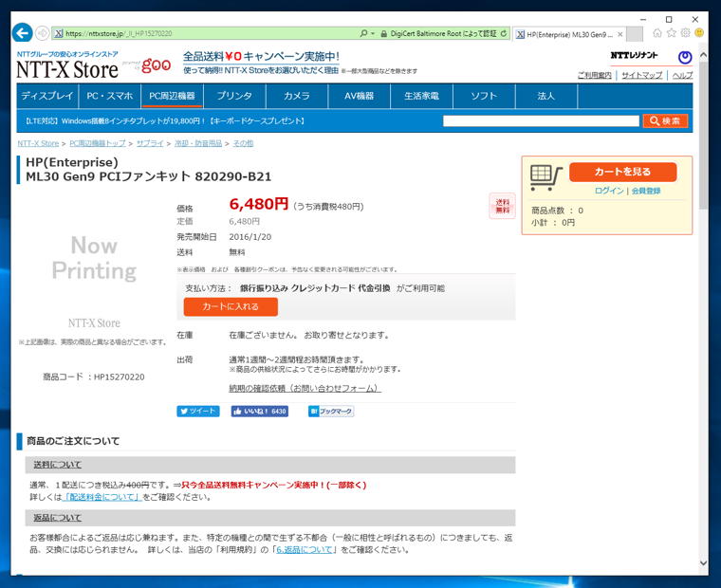Open the PC周辺機器 menu

172,96
